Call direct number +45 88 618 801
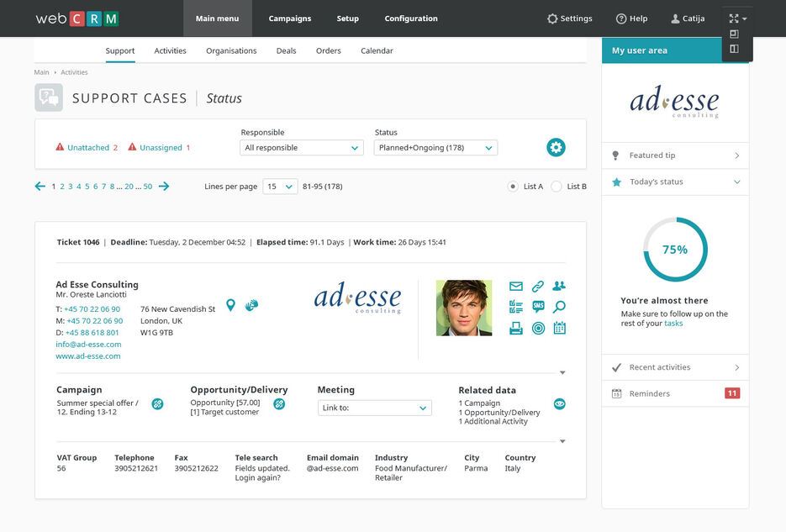786x532 pixels. point(92,333)
